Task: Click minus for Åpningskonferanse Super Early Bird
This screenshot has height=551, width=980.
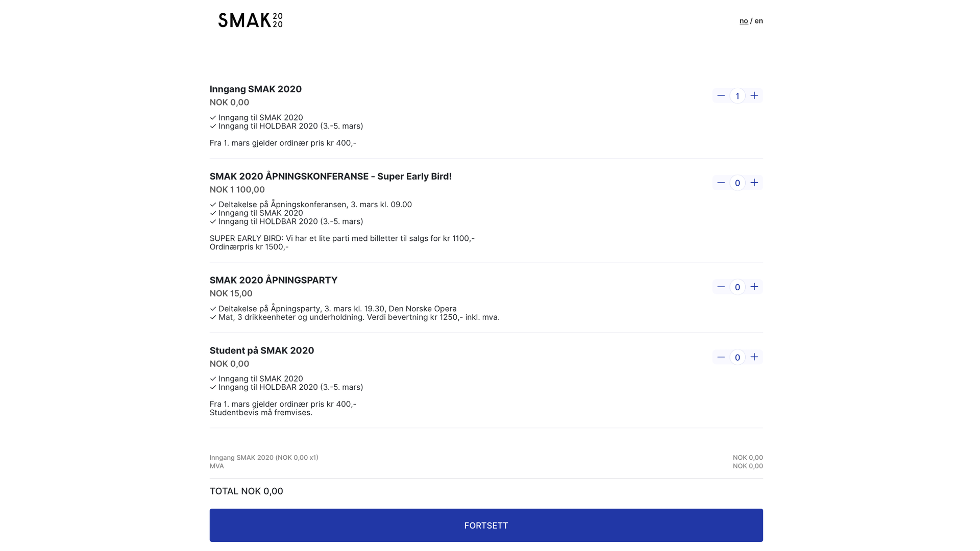Action: click(x=721, y=183)
